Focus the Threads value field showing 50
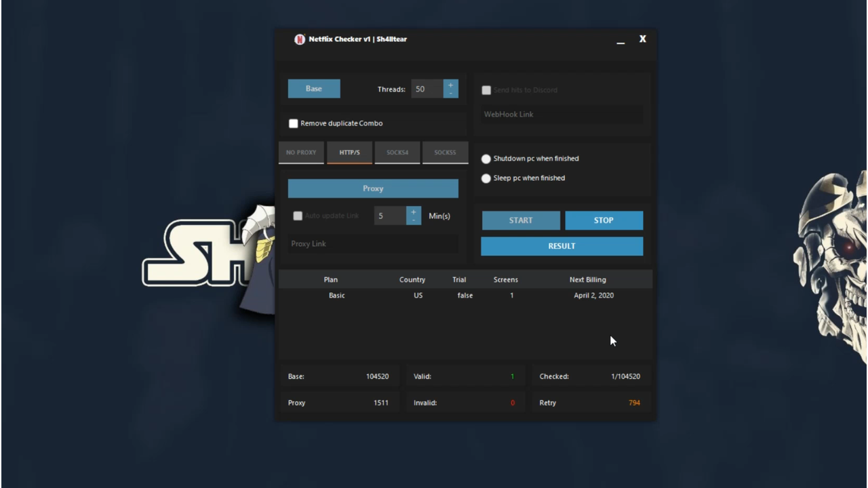 click(427, 89)
